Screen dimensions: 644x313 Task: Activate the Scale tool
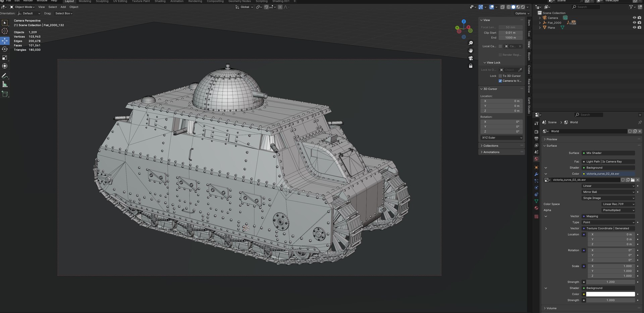tap(5, 58)
